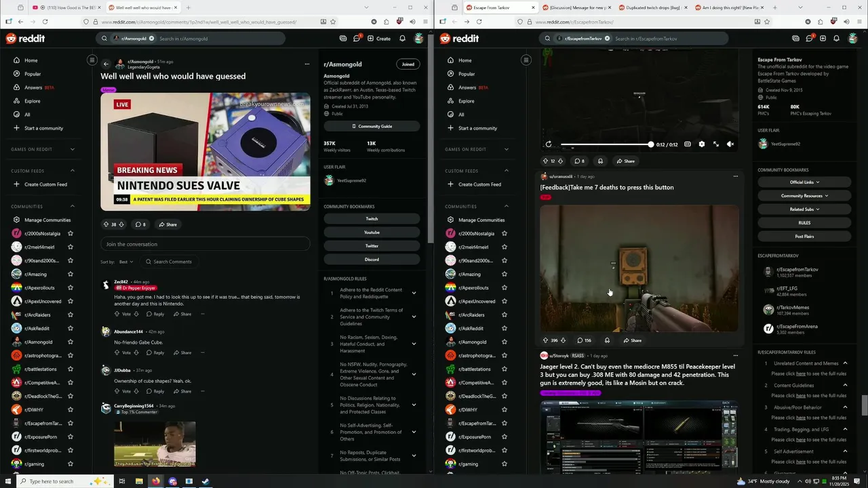868x488 pixels.
Task: Toggle the star beside r/Amazing in the Asmongold window
Action: [x=71, y=274]
